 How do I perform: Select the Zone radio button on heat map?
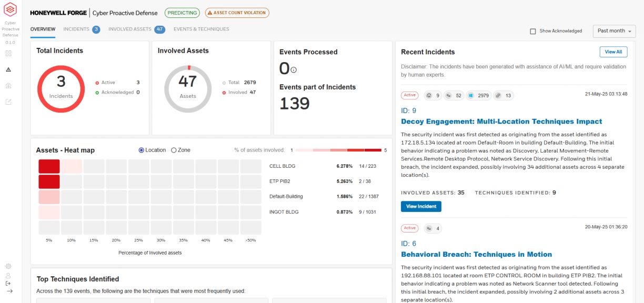174,150
